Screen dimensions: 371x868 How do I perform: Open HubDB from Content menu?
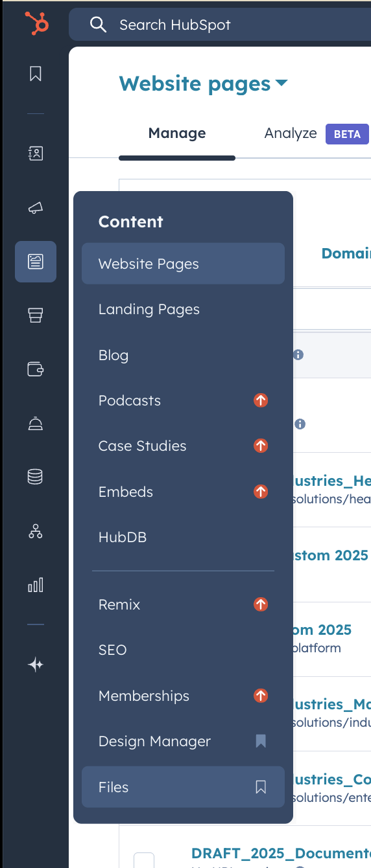coord(183,537)
